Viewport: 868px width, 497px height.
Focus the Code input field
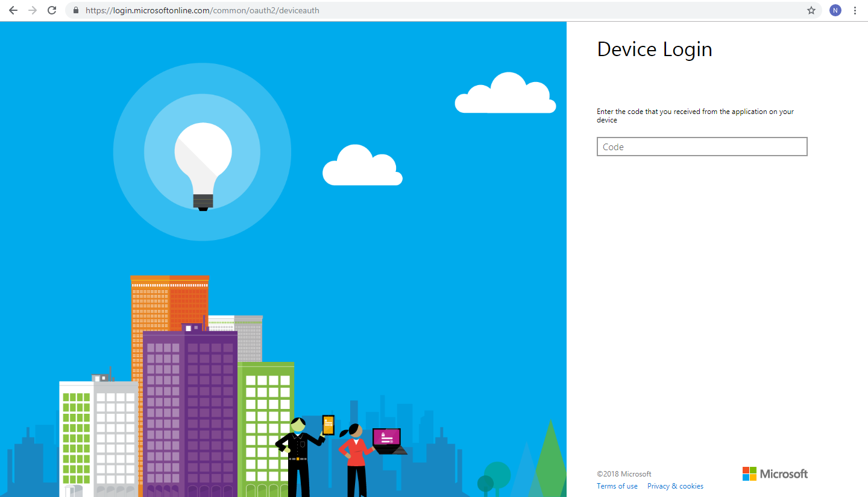coord(702,147)
